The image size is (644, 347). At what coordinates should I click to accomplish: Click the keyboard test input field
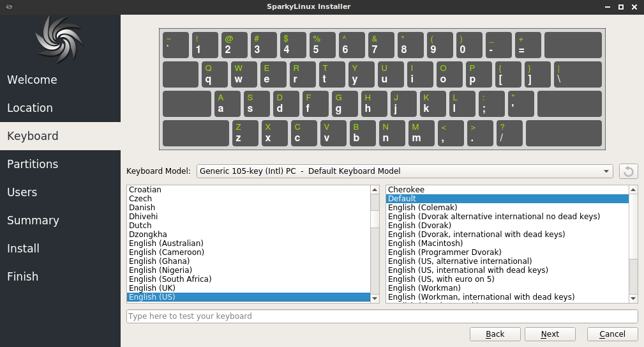(382, 316)
